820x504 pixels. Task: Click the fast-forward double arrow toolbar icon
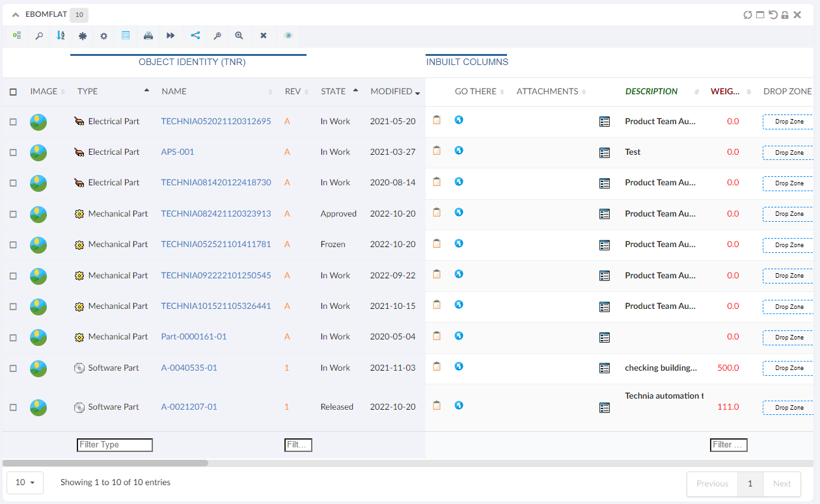[x=171, y=36]
